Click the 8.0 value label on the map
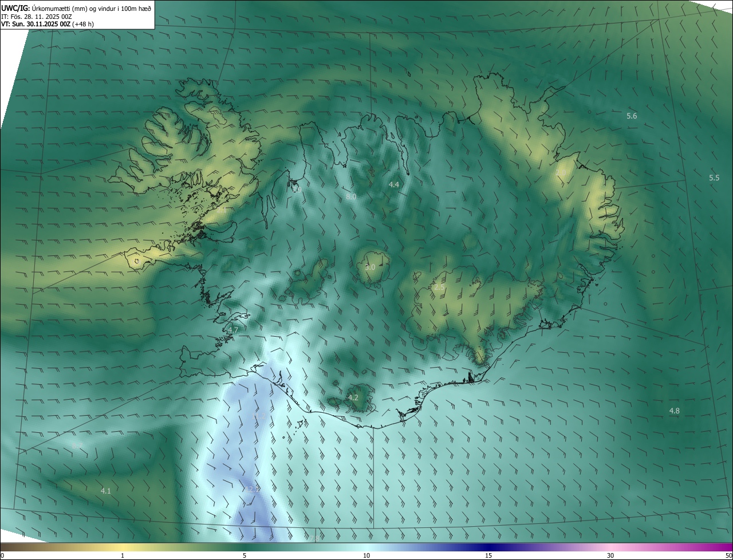Image resolution: width=733 pixels, height=560 pixels. [351, 196]
